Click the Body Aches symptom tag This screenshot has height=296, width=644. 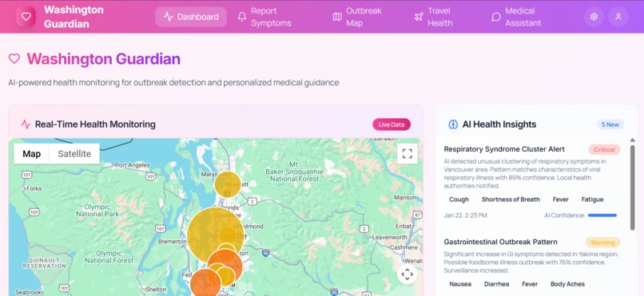[x=567, y=284]
